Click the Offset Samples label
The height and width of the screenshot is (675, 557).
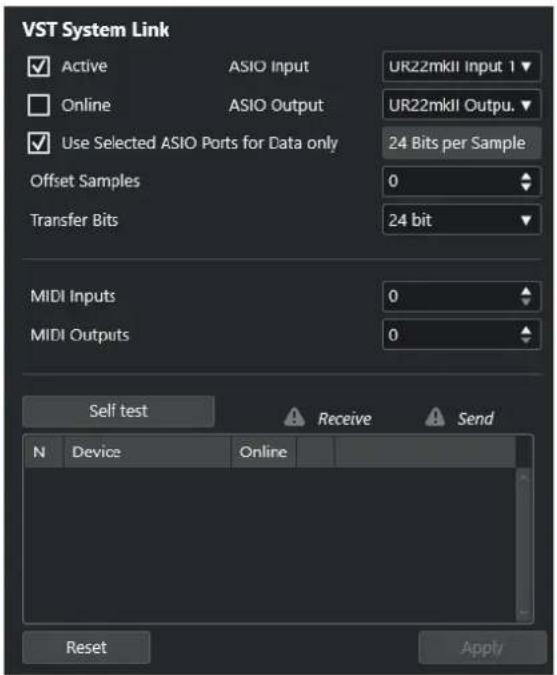(x=85, y=182)
